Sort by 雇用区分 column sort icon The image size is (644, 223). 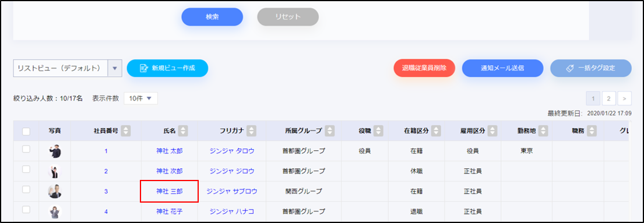493,131
